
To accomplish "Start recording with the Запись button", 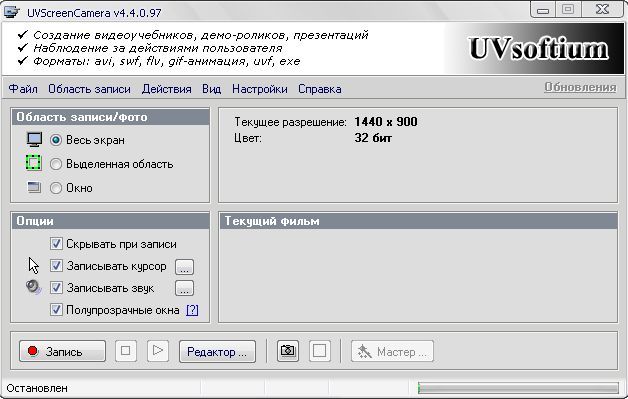I will coord(62,351).
